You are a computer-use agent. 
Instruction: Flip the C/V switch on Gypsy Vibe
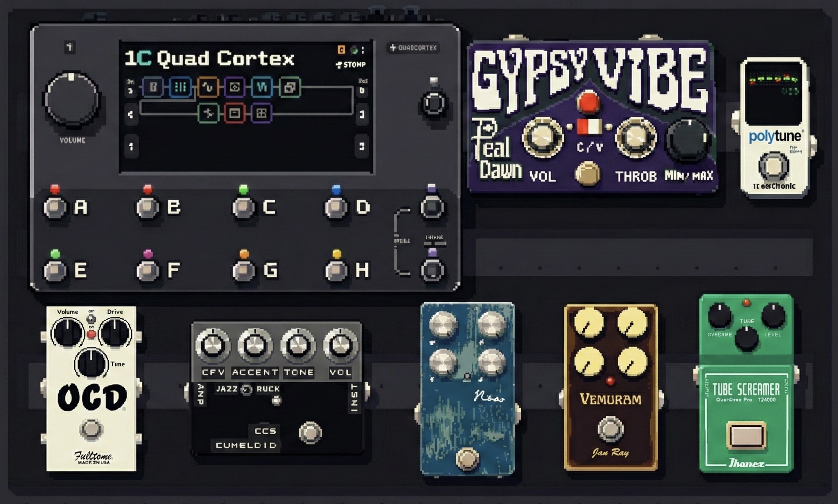click(x=589, y=127)
